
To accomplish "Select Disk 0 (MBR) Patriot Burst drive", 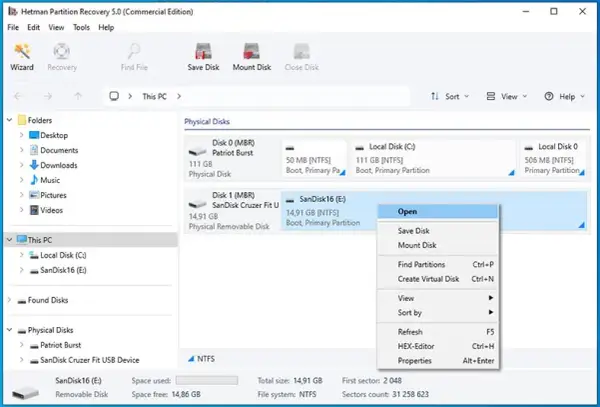I will pyautogui.click(x=232, y=158).
